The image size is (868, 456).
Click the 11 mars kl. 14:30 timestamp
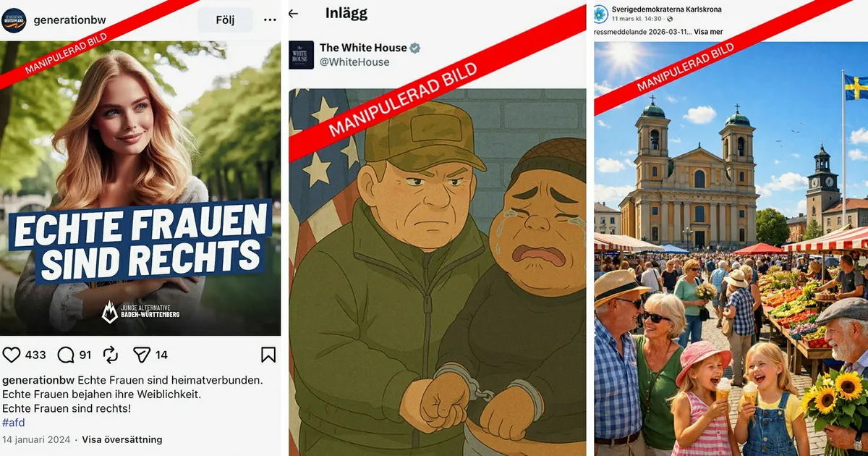click(x=638, y=20)
